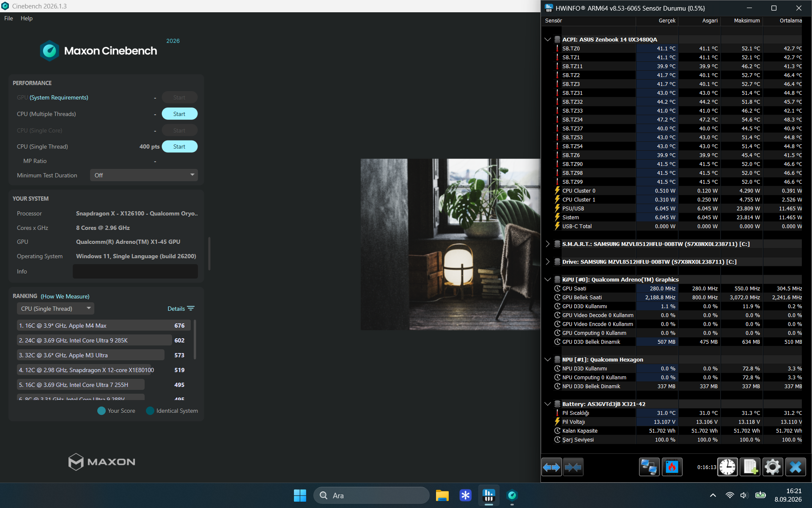Viewport: 812px width, 508px height.
Task: Start CPU (Single Thread) test
Action: pyautogui.click(x=179, y=146)
